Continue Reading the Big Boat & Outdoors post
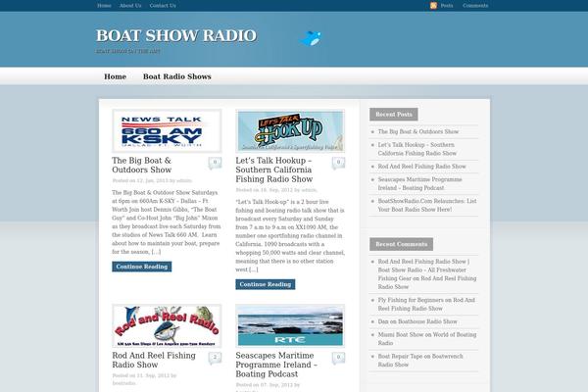The image size is (588, 392). coord(142,267)
